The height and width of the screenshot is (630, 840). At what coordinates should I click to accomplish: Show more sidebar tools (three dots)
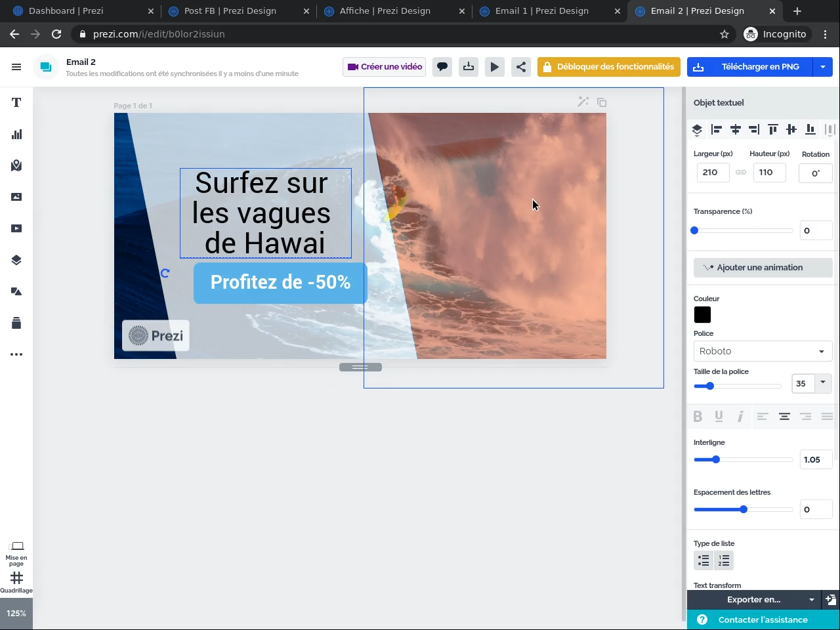pos(16,354)
